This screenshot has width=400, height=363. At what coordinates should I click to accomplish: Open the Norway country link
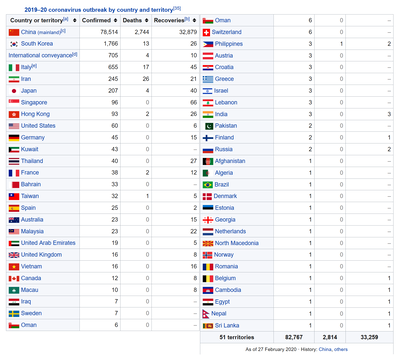point(224,255)
